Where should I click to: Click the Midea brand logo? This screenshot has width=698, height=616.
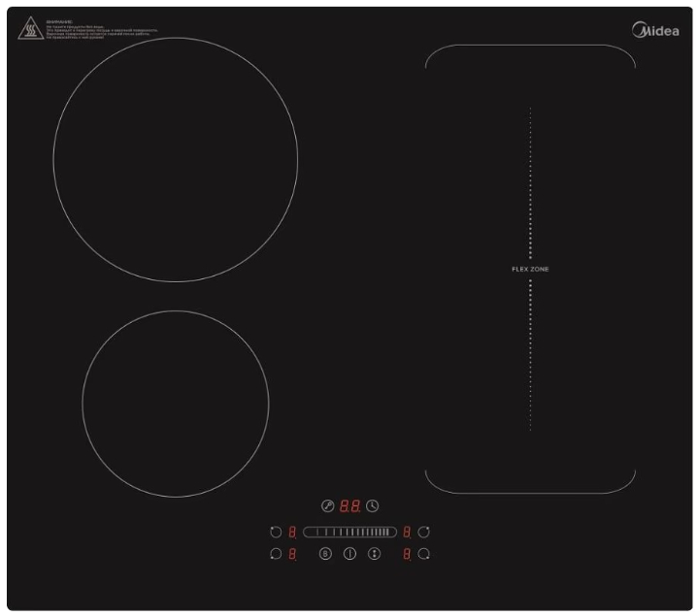pos(656,31)
